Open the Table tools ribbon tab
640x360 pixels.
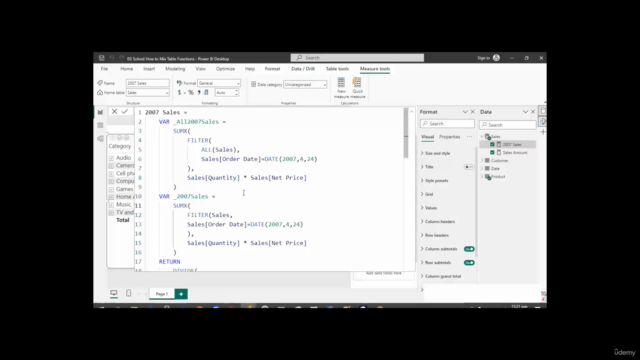[x=337, y=69]
